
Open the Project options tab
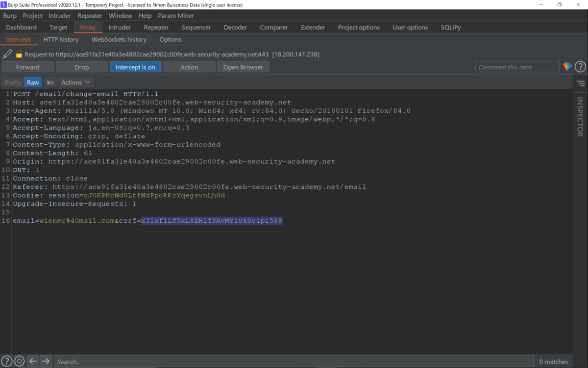(359, 27)
